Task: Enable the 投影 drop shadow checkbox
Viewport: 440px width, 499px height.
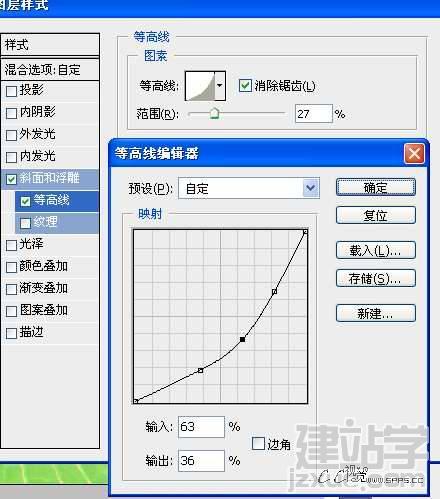Action: [11, 91]
